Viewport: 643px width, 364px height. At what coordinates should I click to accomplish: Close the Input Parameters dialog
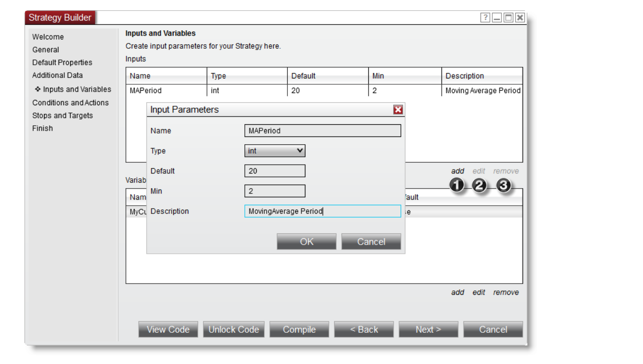click(x=398, y=110)
